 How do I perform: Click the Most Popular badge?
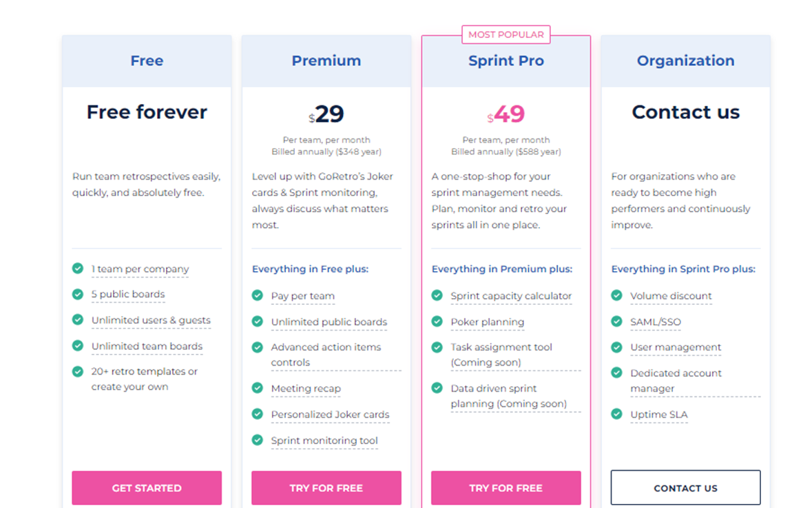point(506,34)
